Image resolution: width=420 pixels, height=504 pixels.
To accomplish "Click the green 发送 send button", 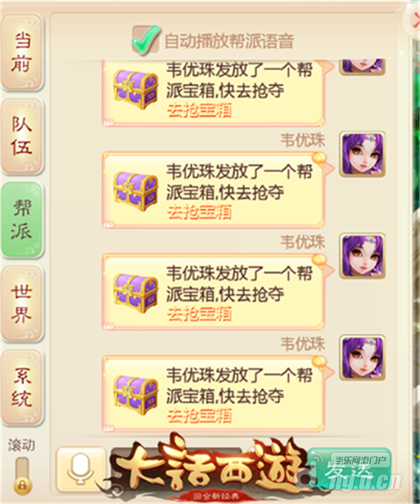I will (x=349, y=470).
